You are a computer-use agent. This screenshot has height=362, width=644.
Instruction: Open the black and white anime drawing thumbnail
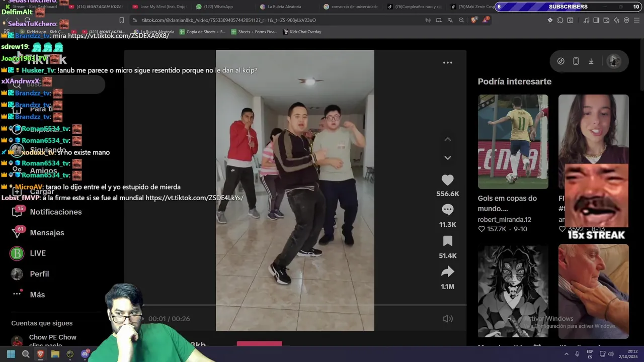[513, 291]
